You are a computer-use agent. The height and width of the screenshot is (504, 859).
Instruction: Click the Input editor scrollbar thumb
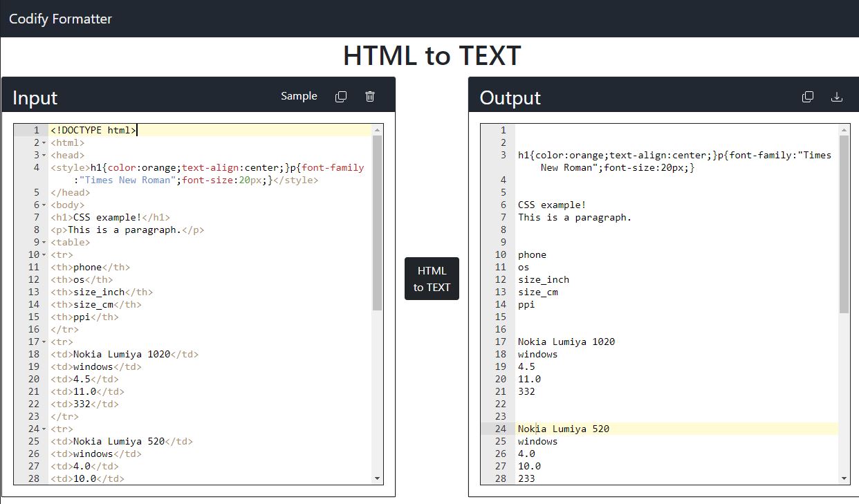(377, 223)
